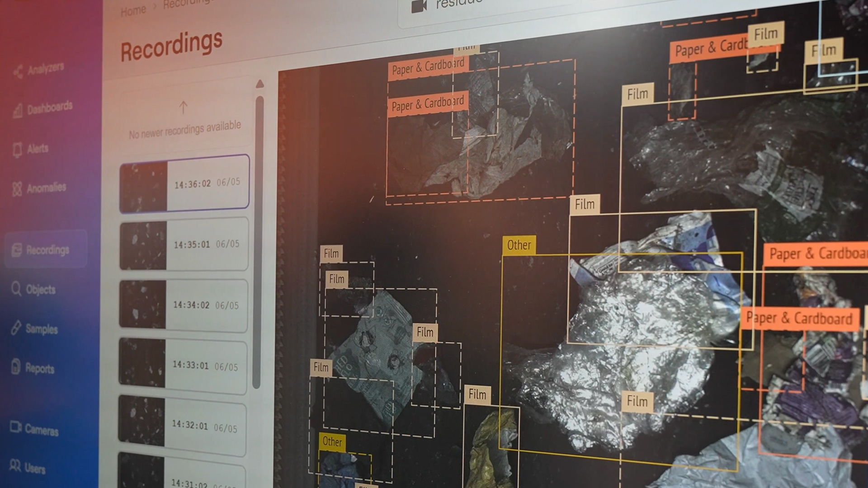Open the Analyzers menu item
This screenshot has width=868, height=488.
pyautogui.click(x=46, y=69)
